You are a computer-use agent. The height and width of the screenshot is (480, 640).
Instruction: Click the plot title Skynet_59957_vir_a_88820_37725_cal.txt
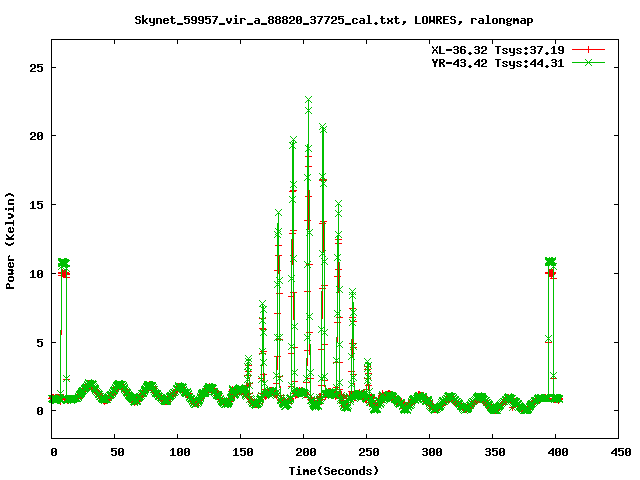tap(333, 20)
